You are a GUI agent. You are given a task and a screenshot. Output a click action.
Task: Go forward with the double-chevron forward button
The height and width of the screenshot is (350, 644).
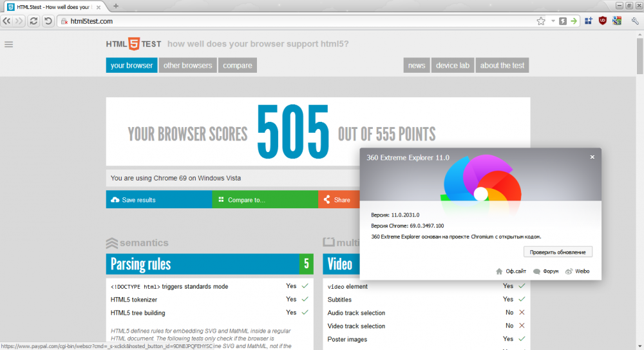[x=19, y=21]
